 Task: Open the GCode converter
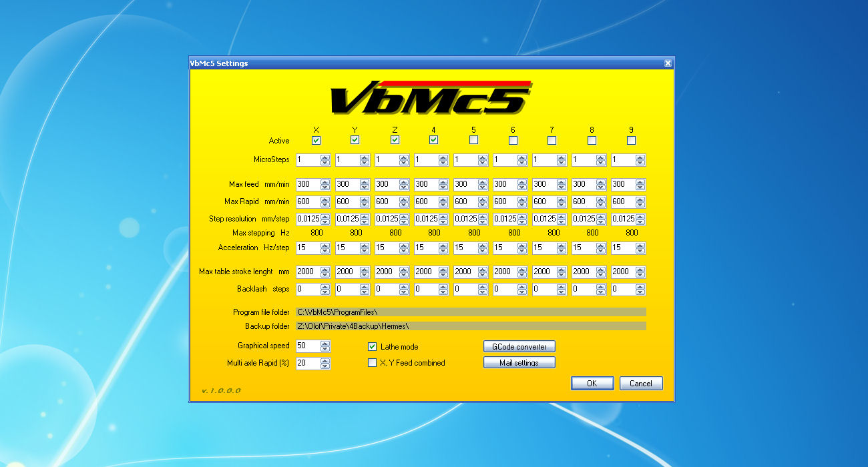pos(519,347)
